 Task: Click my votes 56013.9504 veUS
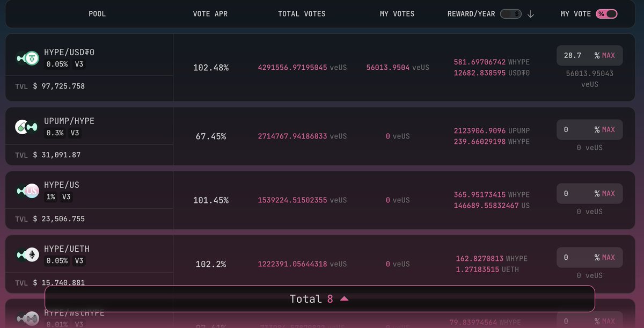[398, 68]
